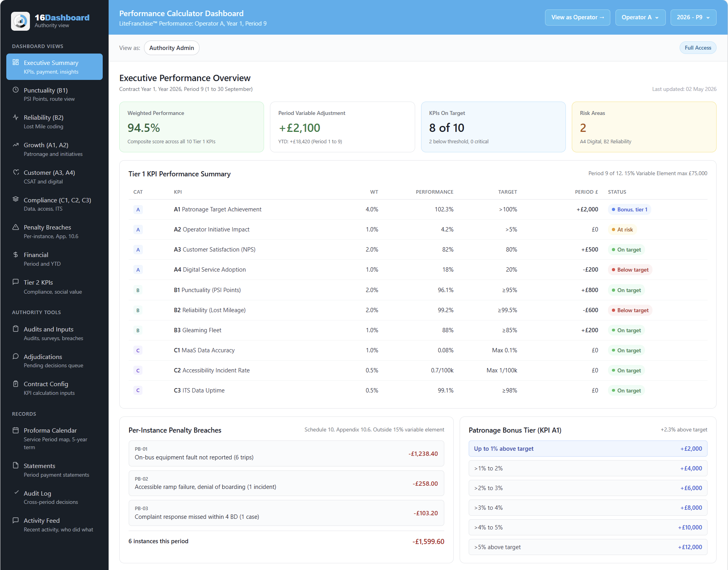This screenshot has height=570, width=728.
Task: Click the Activity Feed flag icon
Action: pyautogui.click(x=16, y=520)
